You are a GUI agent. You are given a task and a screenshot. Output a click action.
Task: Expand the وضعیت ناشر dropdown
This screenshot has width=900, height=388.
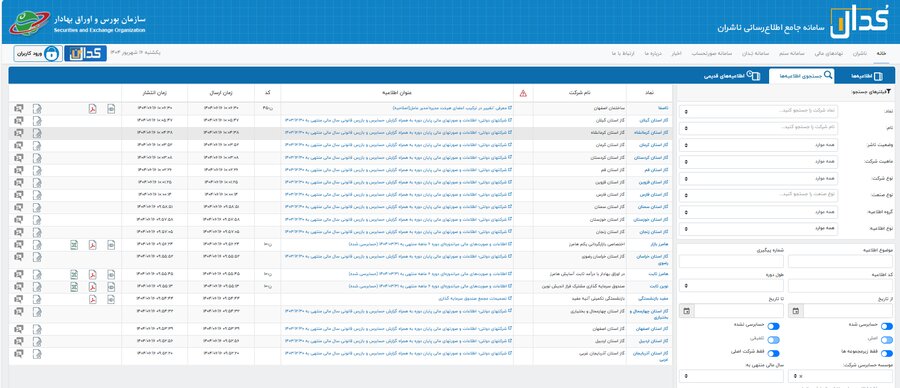(758, 145)
